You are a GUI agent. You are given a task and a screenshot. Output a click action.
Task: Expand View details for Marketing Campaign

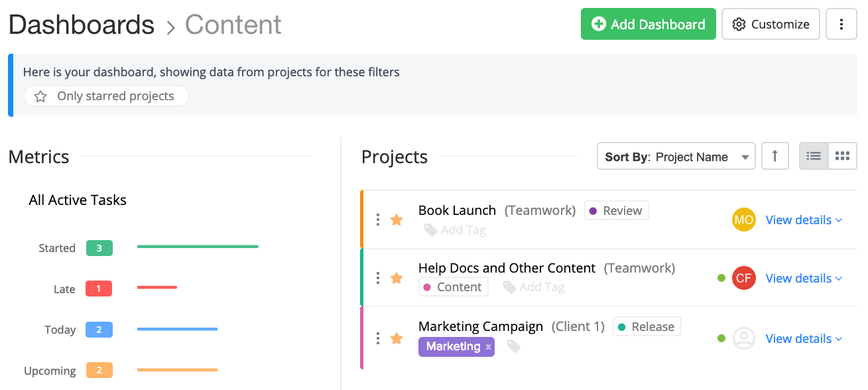(x=804, y=338)
